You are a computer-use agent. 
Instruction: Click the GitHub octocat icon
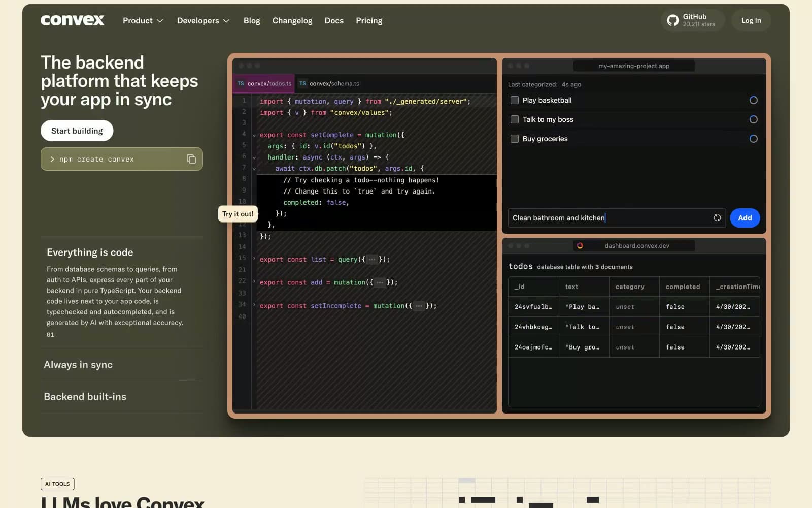coord(673,20)
